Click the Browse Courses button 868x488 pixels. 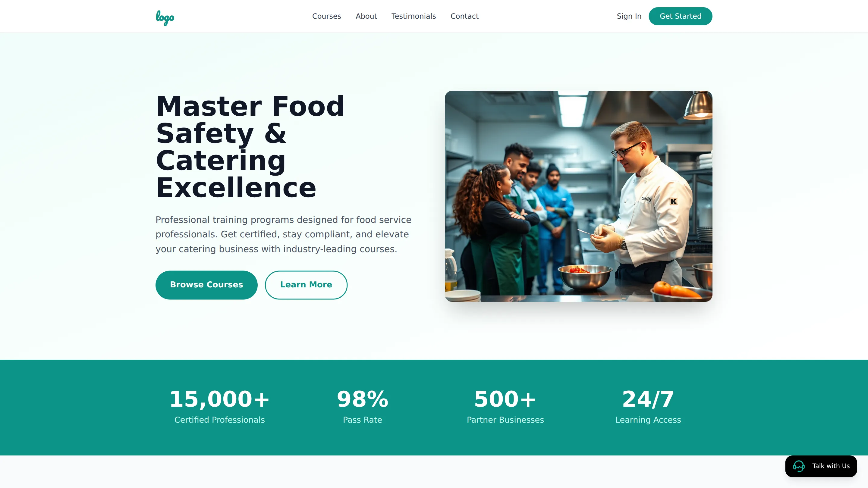(x=206, y=285)
